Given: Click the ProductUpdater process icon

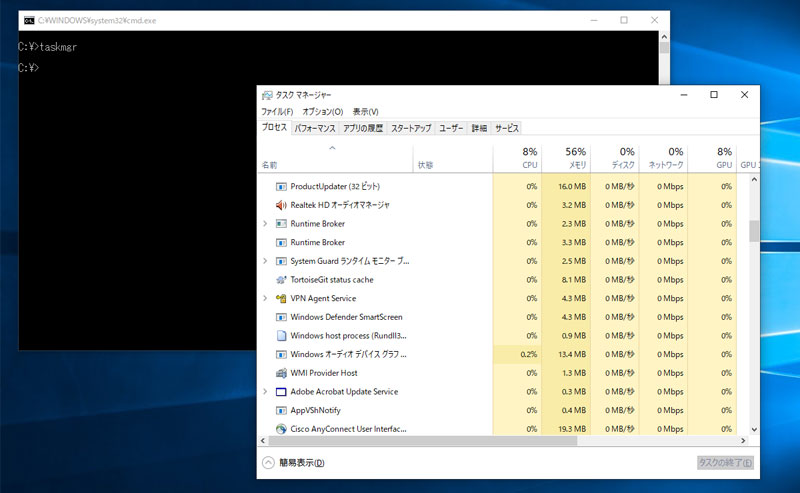Looking at the screenshot, I should (281, 187).
